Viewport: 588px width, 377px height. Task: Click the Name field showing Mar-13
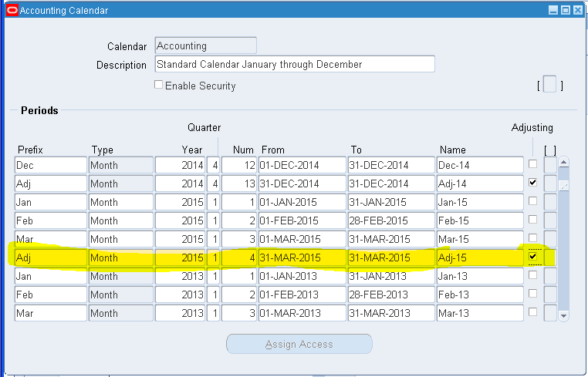pos(480,313)
